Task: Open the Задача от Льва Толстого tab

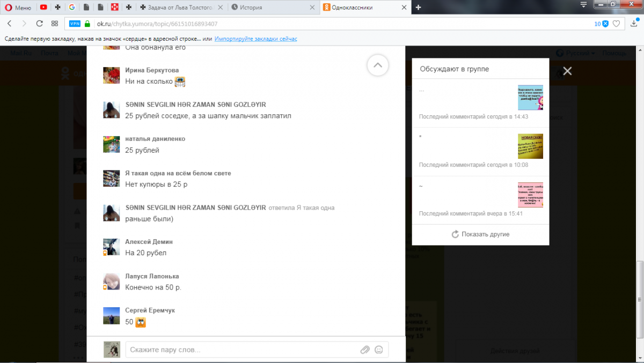Action: 181,8
